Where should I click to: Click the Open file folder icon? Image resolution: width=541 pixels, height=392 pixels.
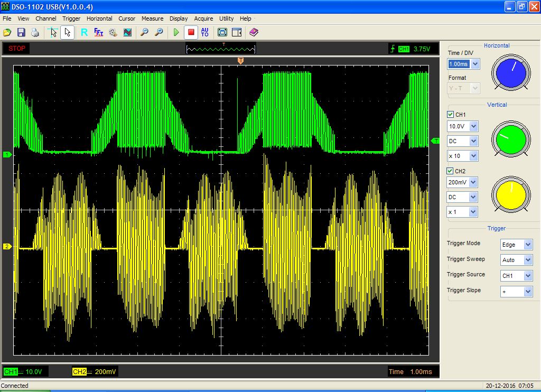click(x=7, y=32)
